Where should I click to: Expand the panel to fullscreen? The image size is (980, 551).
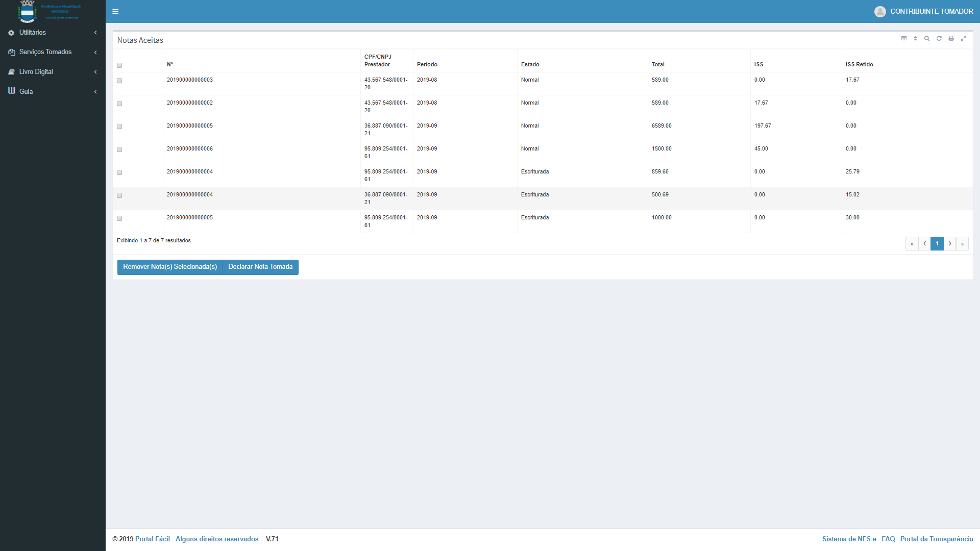point(963,38)
